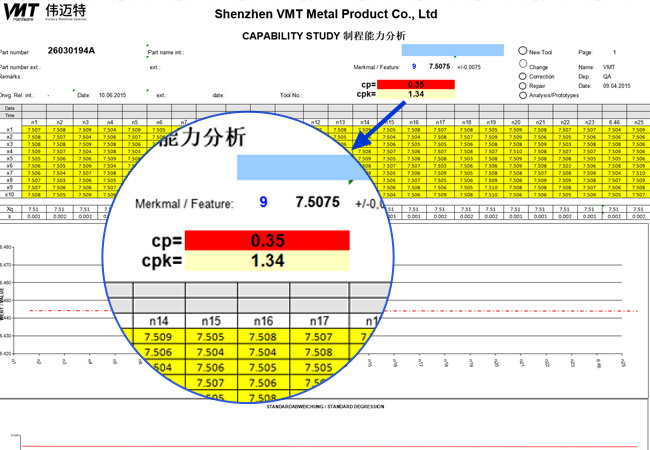Click the red dash-dot line in the value chart
Image resolution: width=650 pixels, height=450 pixels.
click(x=510, y=311)
